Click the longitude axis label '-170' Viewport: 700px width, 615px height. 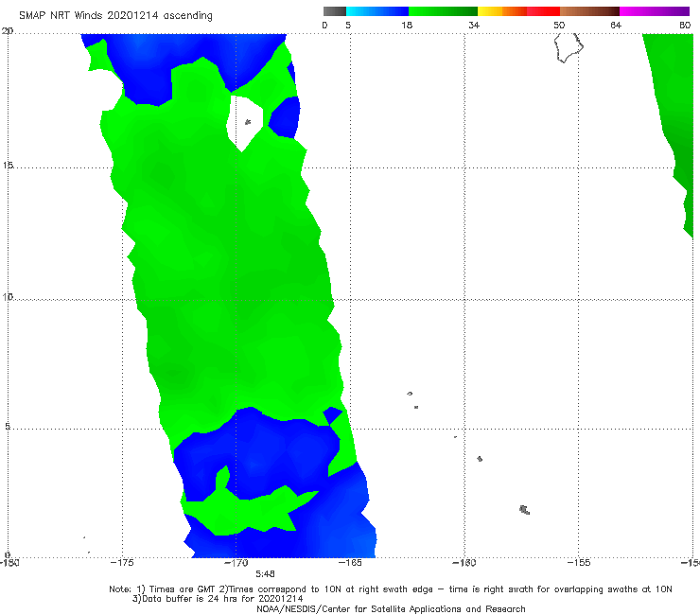pos(236,563)
